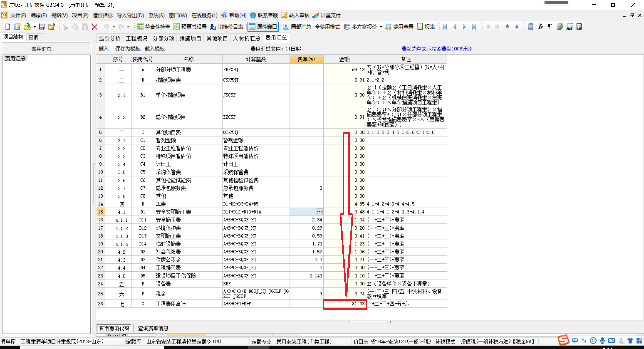Viewport: 644px width, 349px height.
Task: Click the green 3D cube icon
Action: coord(559,27)
